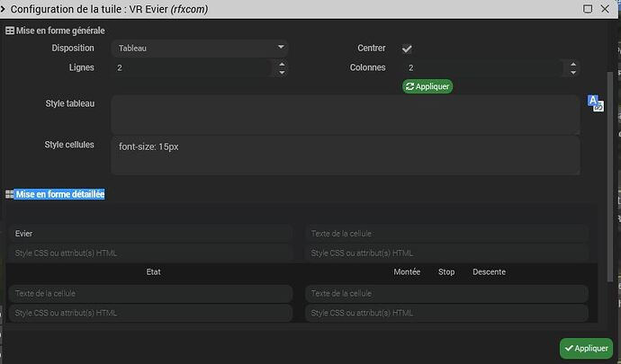The image size is (621, 364).
Task: Click the cell text field containing Evier
Action: pyautogui.click(x=150, y=234)
